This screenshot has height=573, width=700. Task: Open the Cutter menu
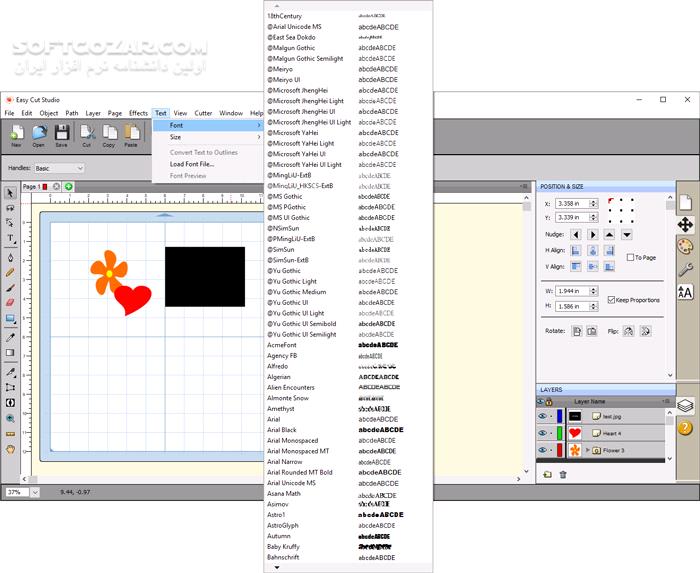(x=203, y=113)
